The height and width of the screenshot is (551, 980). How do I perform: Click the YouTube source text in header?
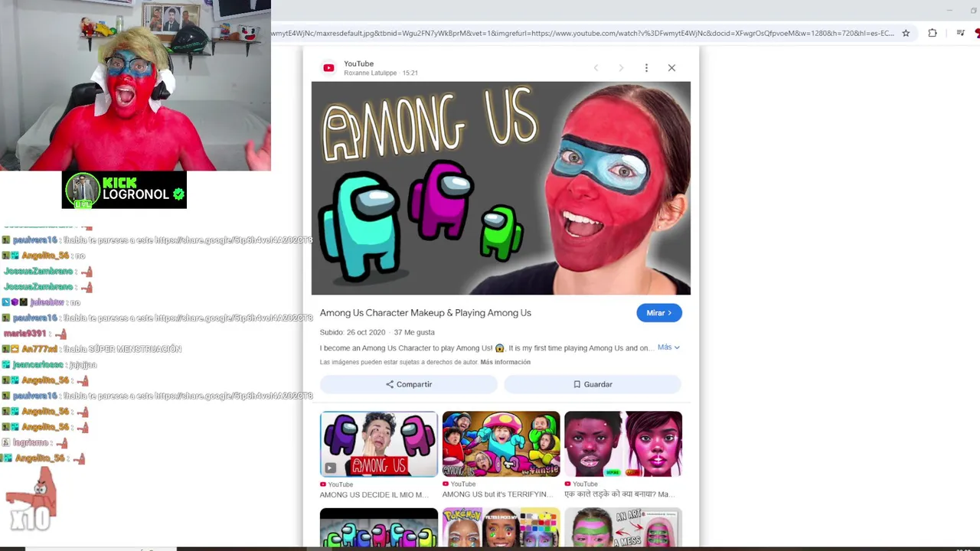coord(359,64)
